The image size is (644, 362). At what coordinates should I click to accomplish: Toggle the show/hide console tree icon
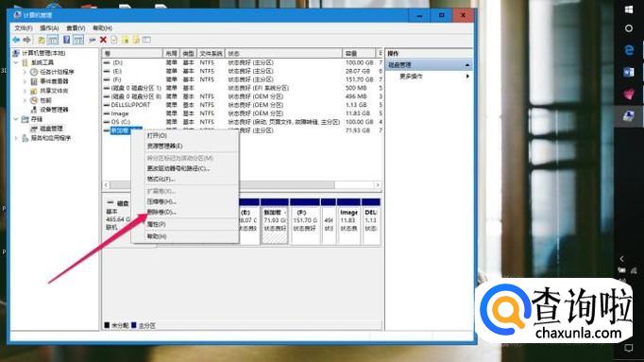pyautogui.click(x=53, y=40)
